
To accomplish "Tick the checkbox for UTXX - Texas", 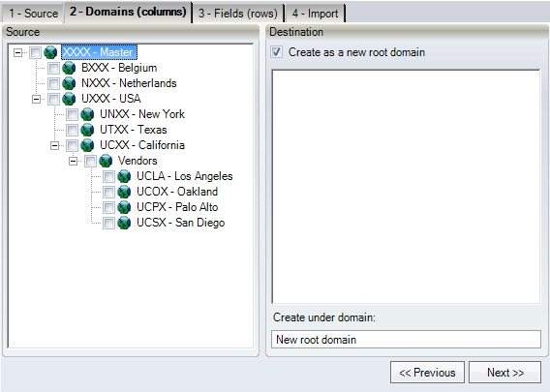I will pos(72,130).
